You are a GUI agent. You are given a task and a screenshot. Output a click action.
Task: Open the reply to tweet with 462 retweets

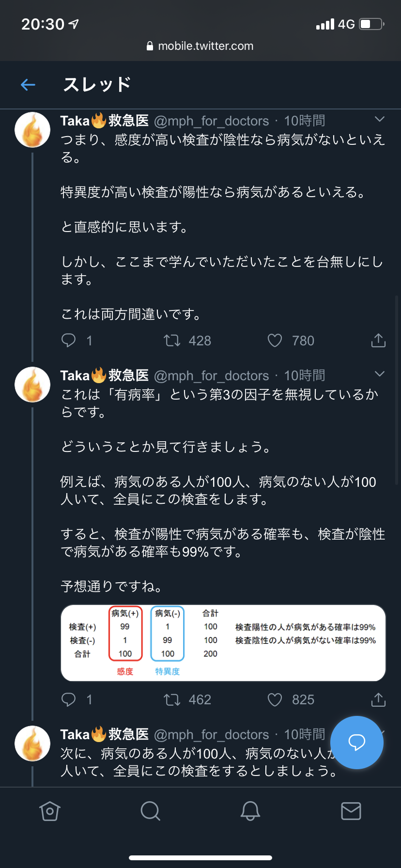69,699
